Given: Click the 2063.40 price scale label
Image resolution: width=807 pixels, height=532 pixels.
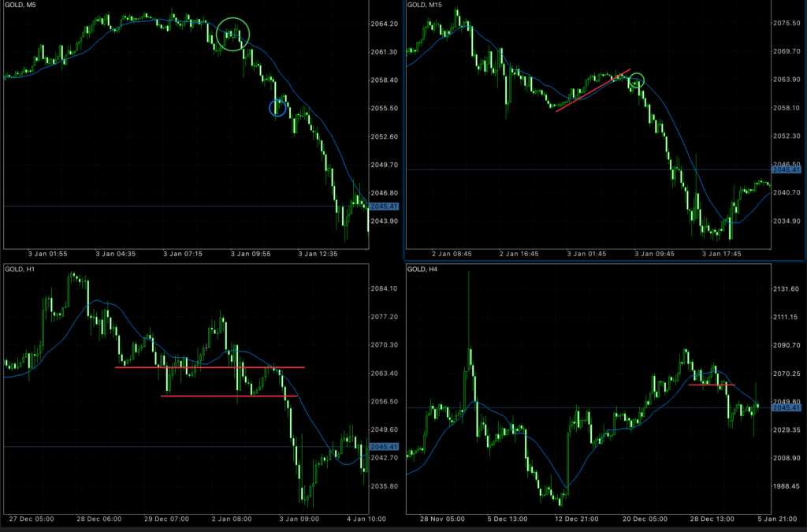Looking at the screenshot, I should (x=384, y=374).
